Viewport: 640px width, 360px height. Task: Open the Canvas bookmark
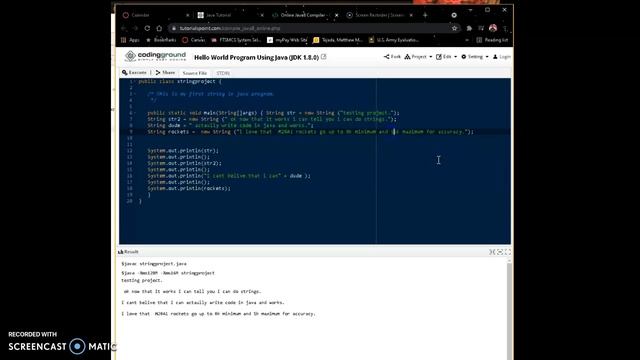(x=194, y=40)
